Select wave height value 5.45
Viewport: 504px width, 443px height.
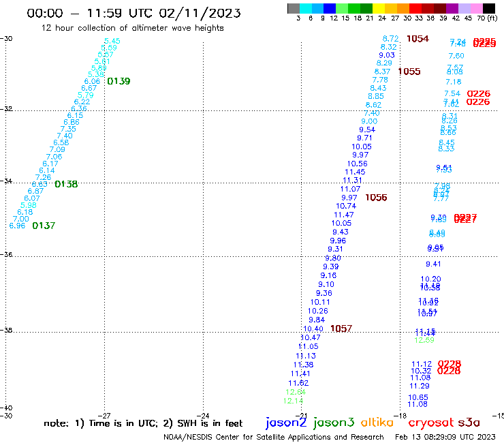pyautogui.click(x=112, y=41)
